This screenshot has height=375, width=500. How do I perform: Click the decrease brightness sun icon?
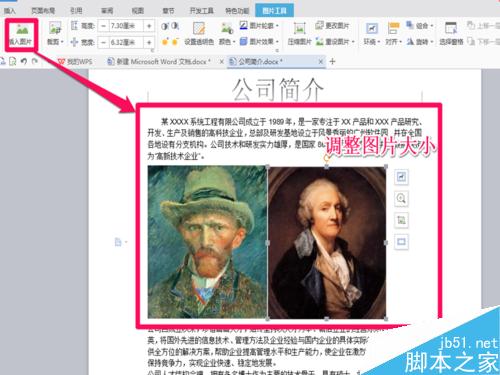tap(175, 42)
